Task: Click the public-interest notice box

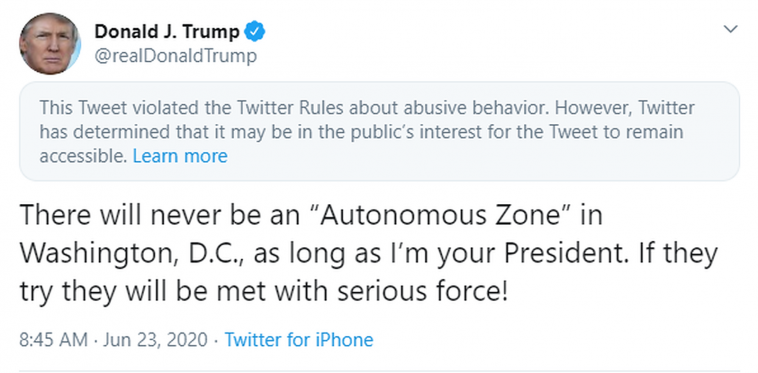Action: 379,131
